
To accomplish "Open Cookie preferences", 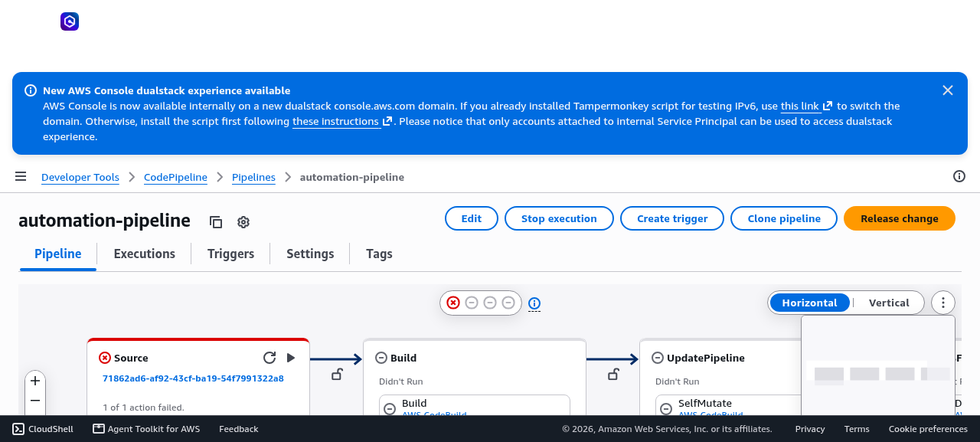I will (x=928, y=429).
